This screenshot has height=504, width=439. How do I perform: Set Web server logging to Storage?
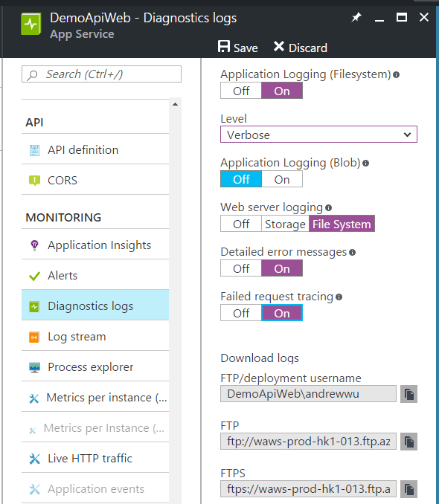(x=285, y=224)
